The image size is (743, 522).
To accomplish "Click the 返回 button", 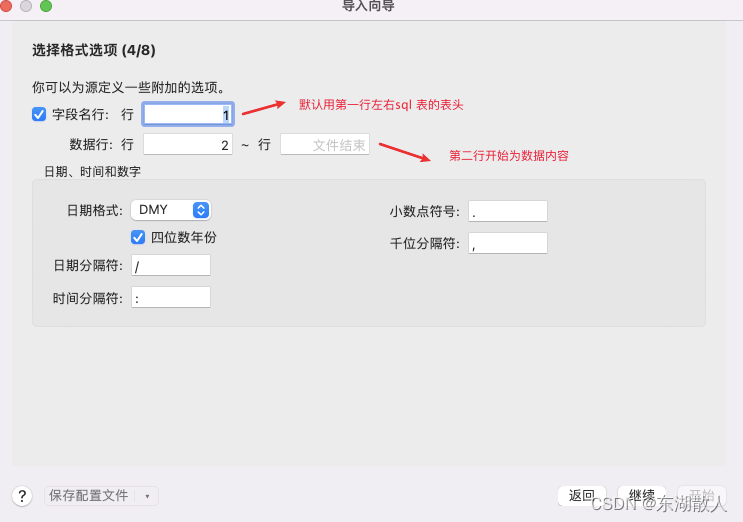I will pos(581,495).
